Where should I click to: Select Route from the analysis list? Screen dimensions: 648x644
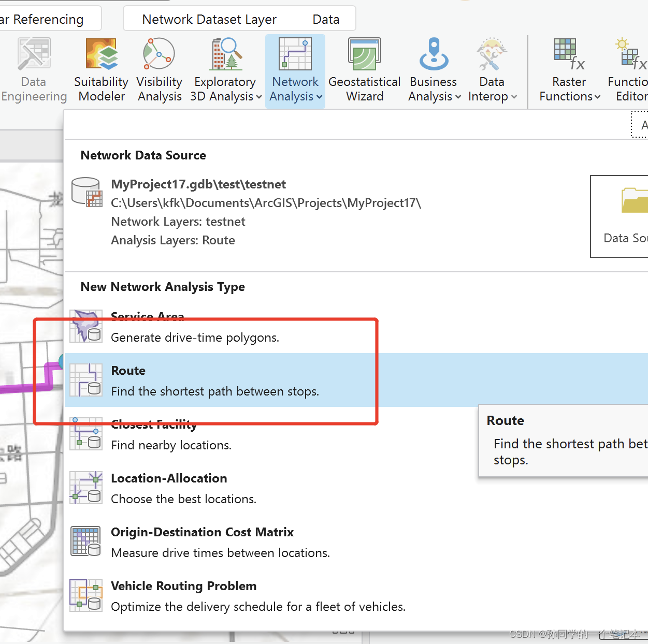tap(356, 380)
